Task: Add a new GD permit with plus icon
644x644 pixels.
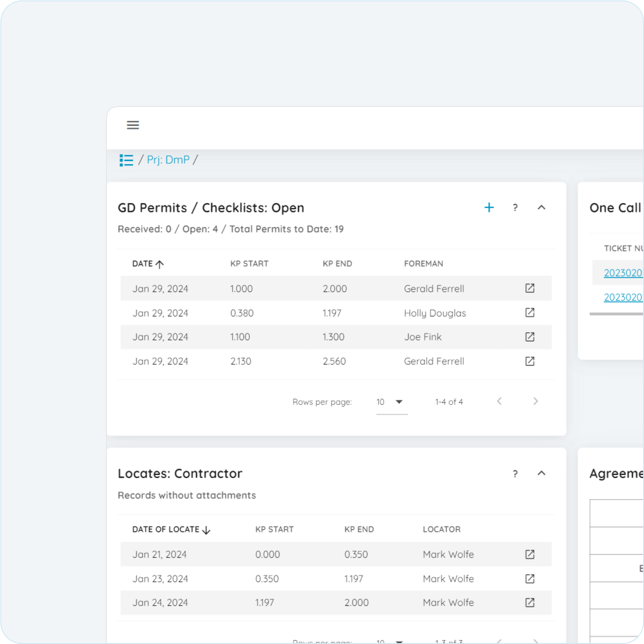Action: (489, 207)
